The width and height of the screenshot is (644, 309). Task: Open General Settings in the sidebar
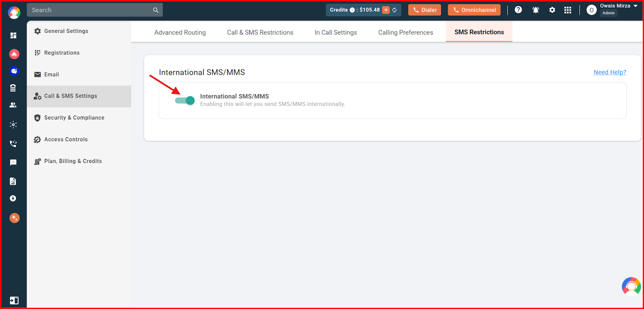pos(79,31)
